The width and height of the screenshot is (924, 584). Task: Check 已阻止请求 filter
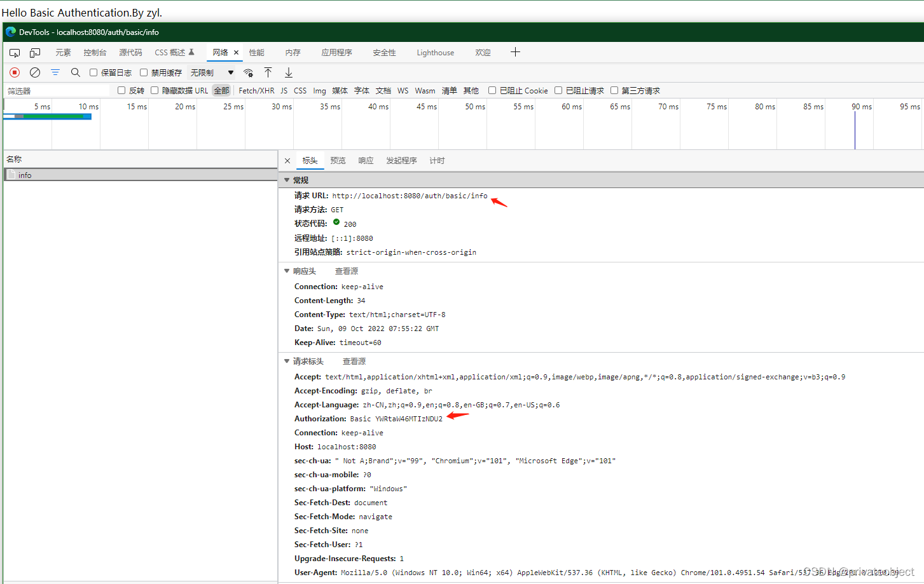pyautogui.click(x=558, y=90)
